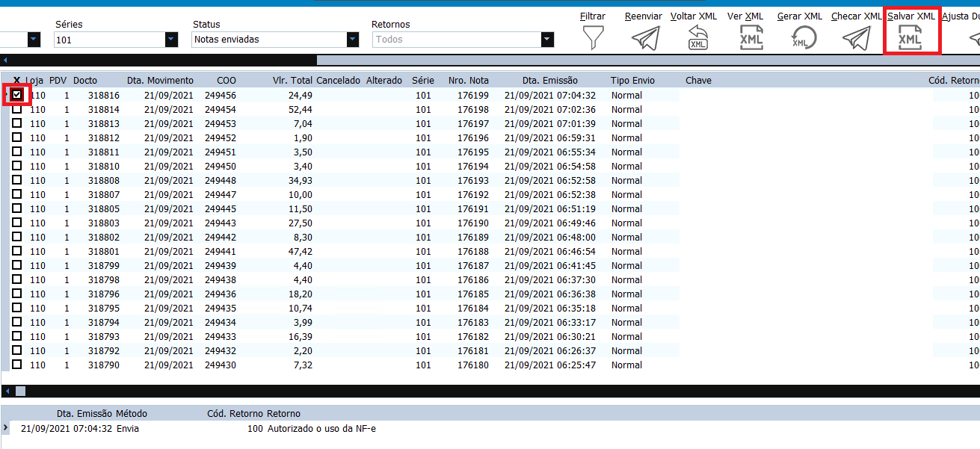
Task: Check the checkbox for Docto 318805
Action: point(16,208)
